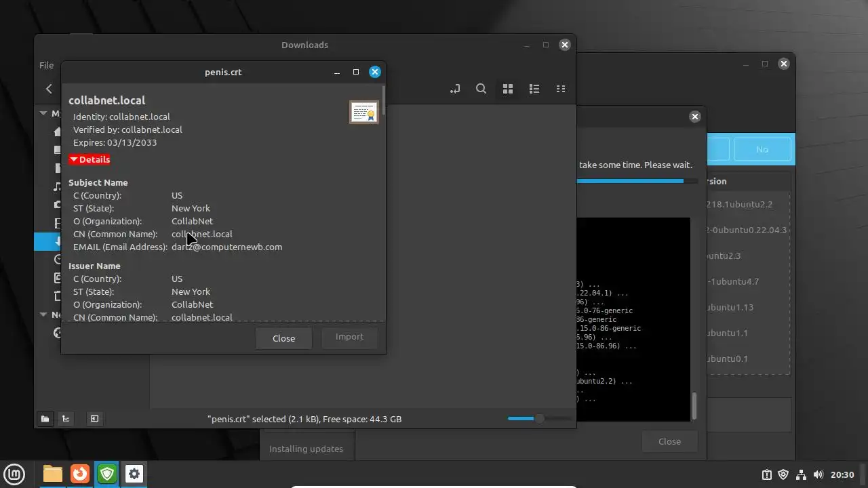The image size is (868, 488).
Task: Open the volume control in the tray
Action: click(818, 475)
